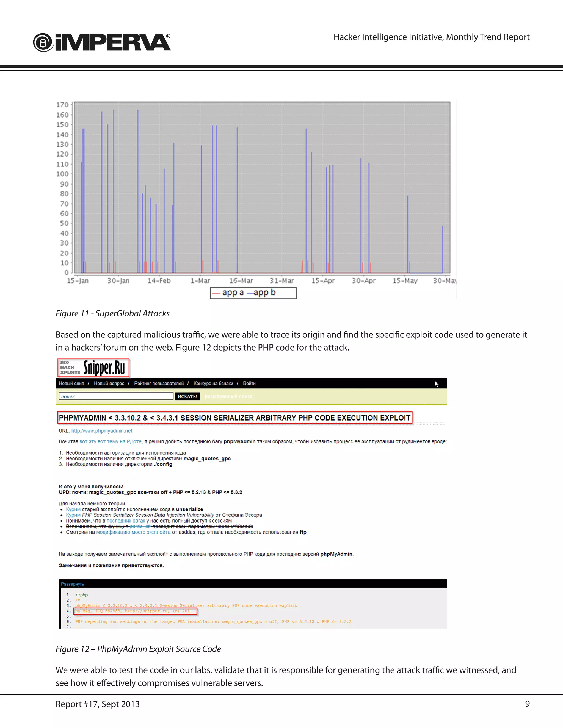
Task: Open 'Конкурс на 5знаки' nav item
Action: [x=213, y=383]
